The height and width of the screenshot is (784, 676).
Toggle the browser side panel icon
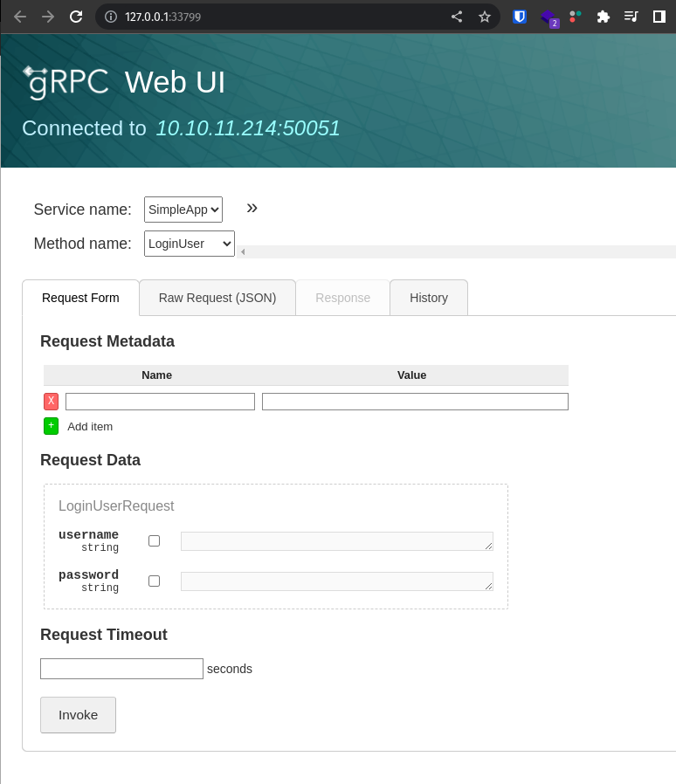[659, 17]
